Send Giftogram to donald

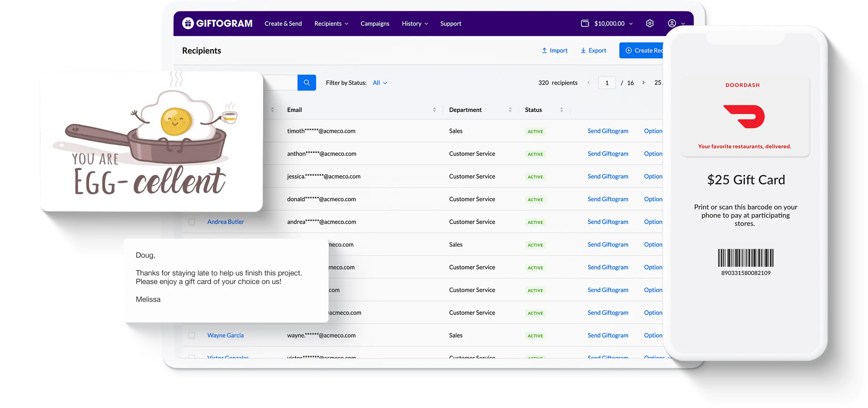[608, 199]
